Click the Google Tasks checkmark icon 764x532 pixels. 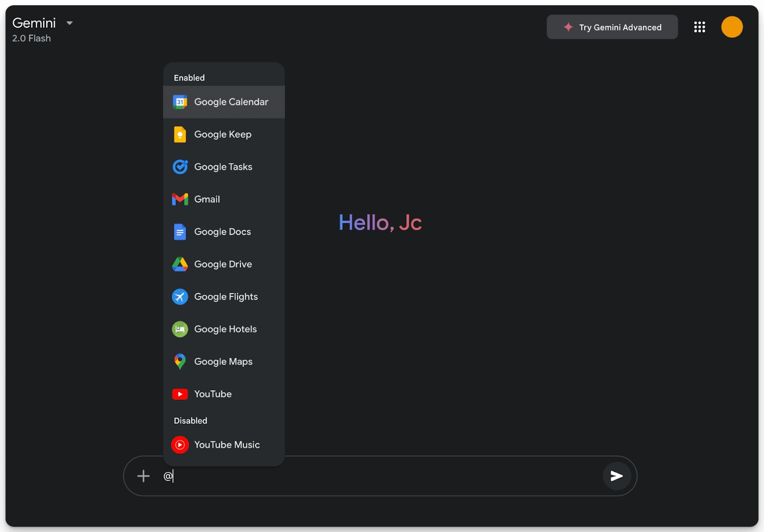click(180, 167)
